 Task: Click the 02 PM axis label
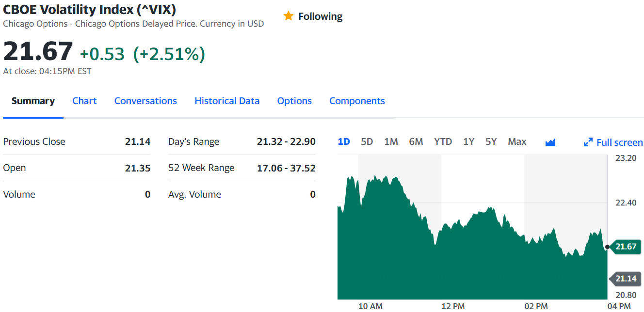tap(536, 306)
